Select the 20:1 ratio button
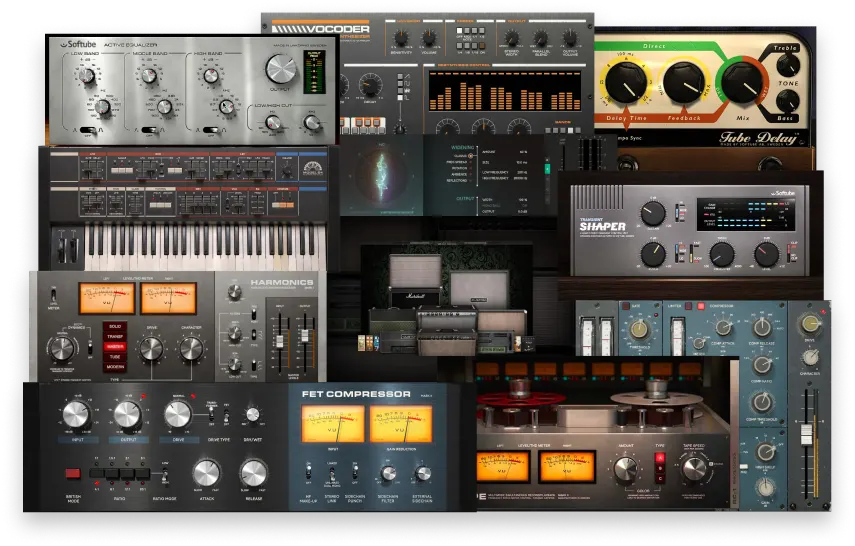Viewport: 855px width, 546px height. (142, 473)
